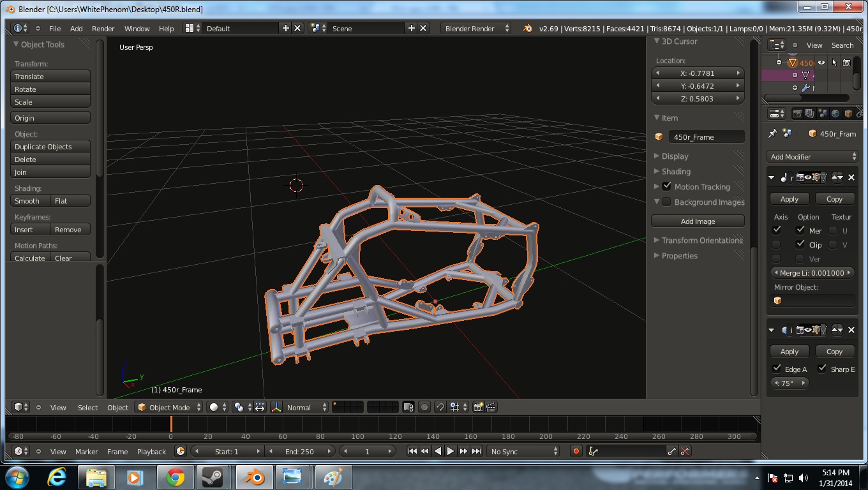The image size is (868, 490).
Task: Click the Smooth shading button
Action: pyautogui.click(x=30, y=200)
